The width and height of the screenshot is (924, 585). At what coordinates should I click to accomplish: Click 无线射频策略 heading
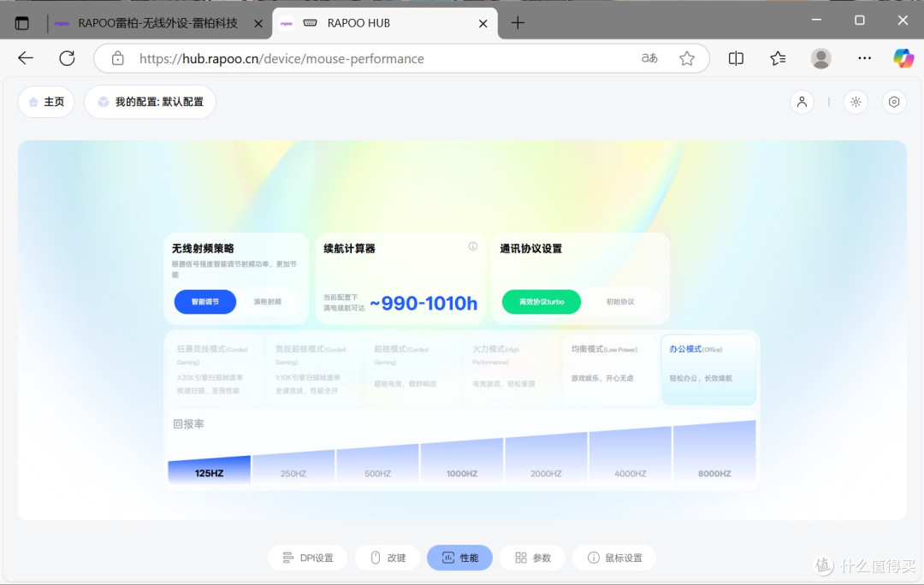coord(203,249)
